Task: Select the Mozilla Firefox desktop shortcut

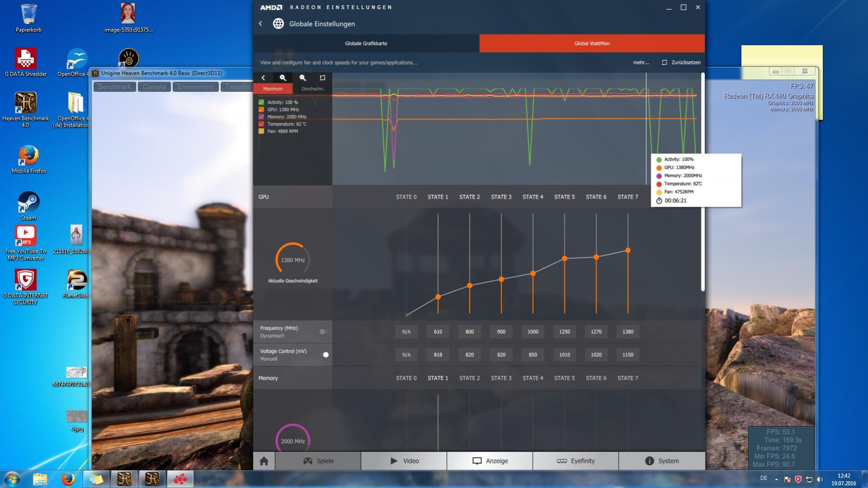Action: point(29,159)
